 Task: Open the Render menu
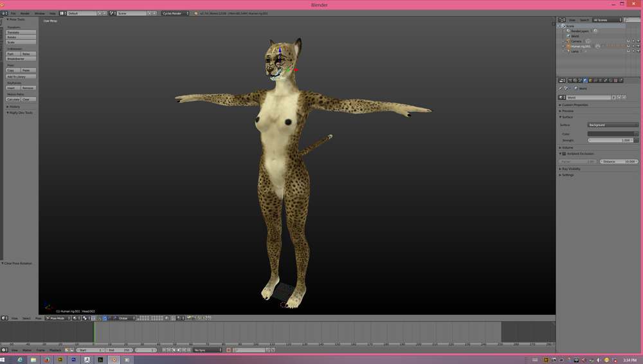pyautogui.click(x=25, y=13)
